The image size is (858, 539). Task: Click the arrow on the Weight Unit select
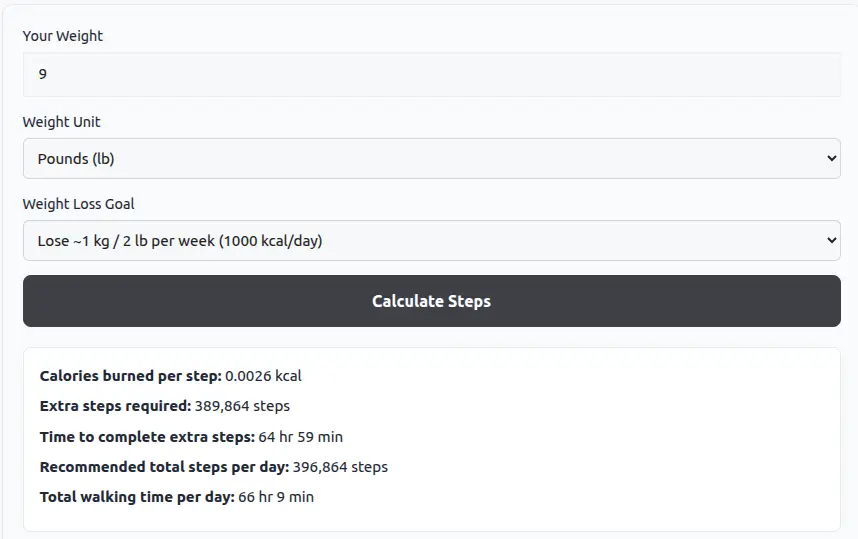pyautogui.click(x=832, y=158)
